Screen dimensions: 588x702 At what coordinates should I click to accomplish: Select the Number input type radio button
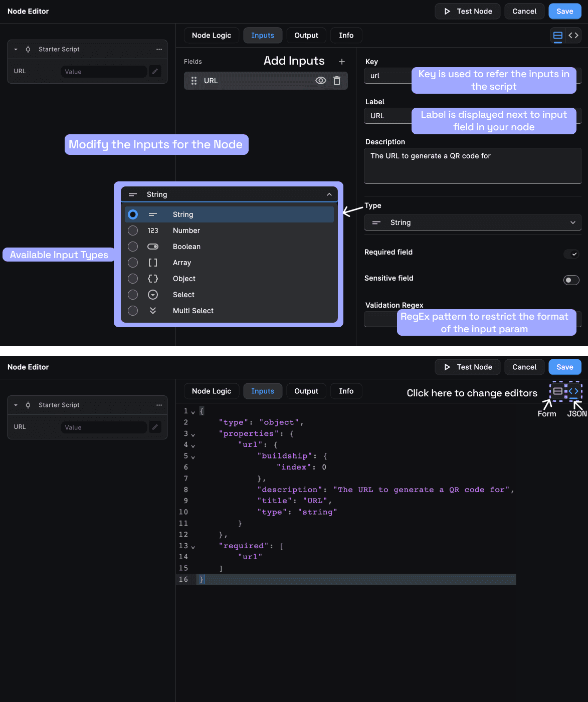[x=132, y=230]
